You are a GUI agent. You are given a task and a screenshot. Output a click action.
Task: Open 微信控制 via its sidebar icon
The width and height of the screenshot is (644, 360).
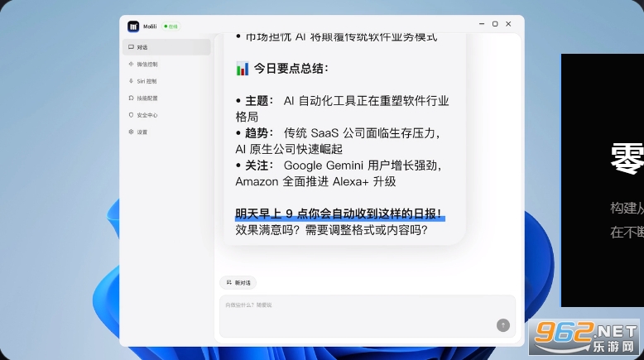[x=131, y=64]
